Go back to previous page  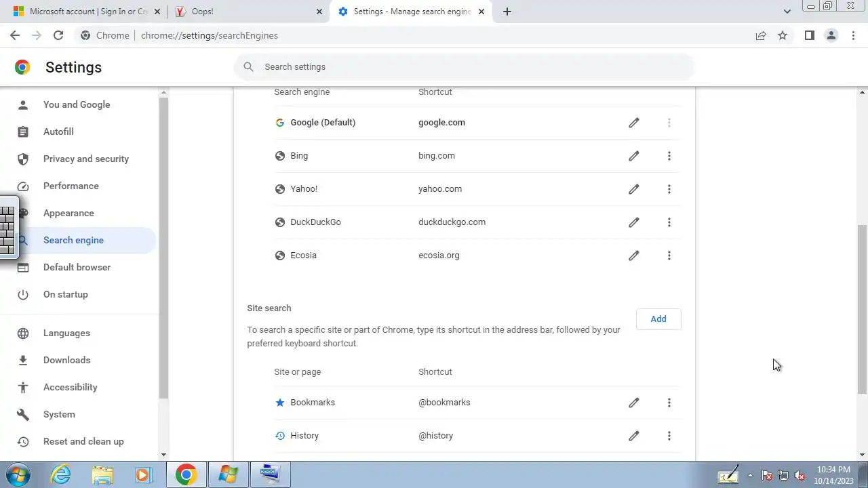point(15,35)
